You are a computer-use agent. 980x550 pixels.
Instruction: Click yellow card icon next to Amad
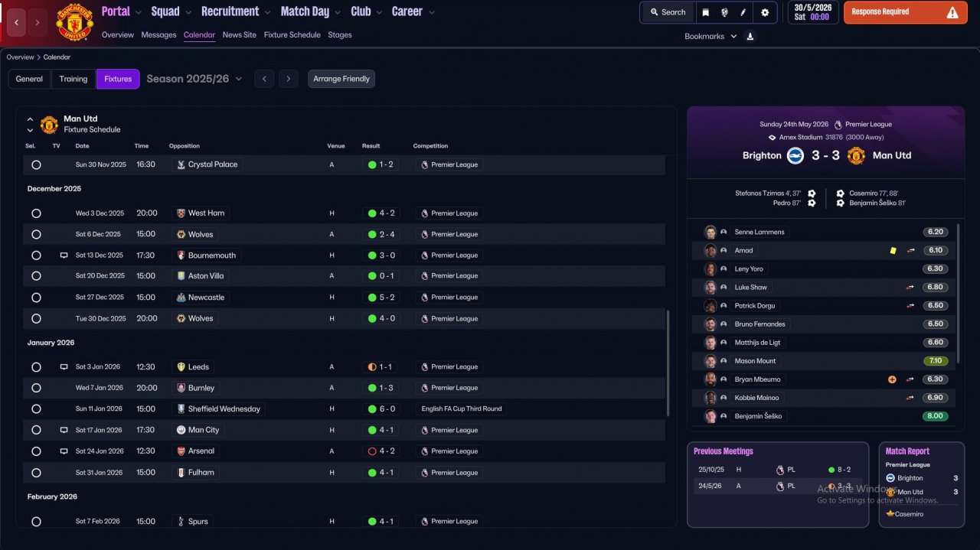point(893,250)
